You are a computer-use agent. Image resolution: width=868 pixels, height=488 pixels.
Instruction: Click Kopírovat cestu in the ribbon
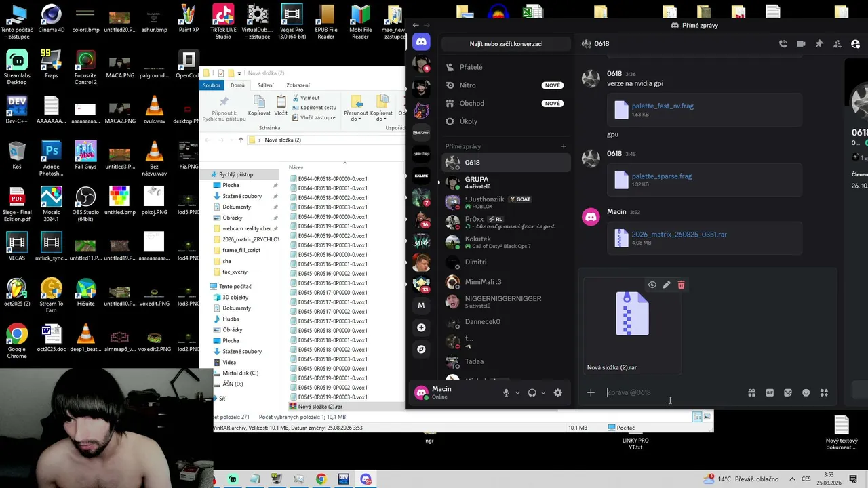click(314, 107)
